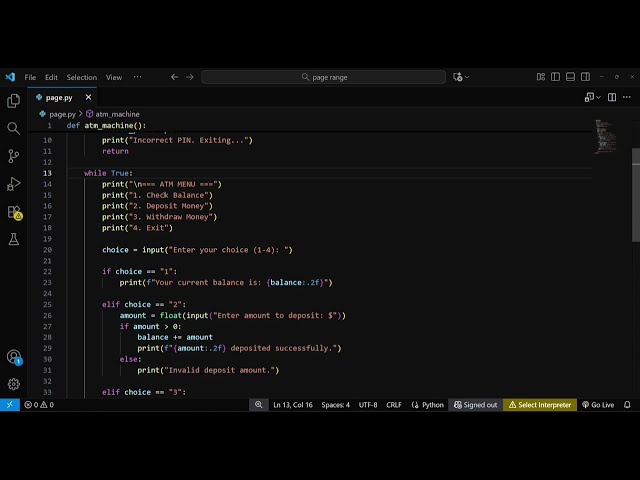Open the Manage gear settings
Screen dimensions: 640x480
click(13, 384)
